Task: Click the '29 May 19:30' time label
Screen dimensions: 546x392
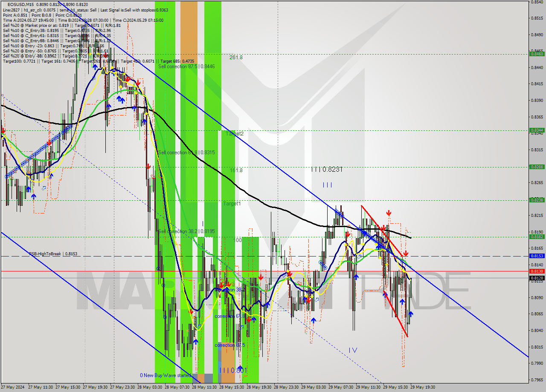Action: [423, 387]
